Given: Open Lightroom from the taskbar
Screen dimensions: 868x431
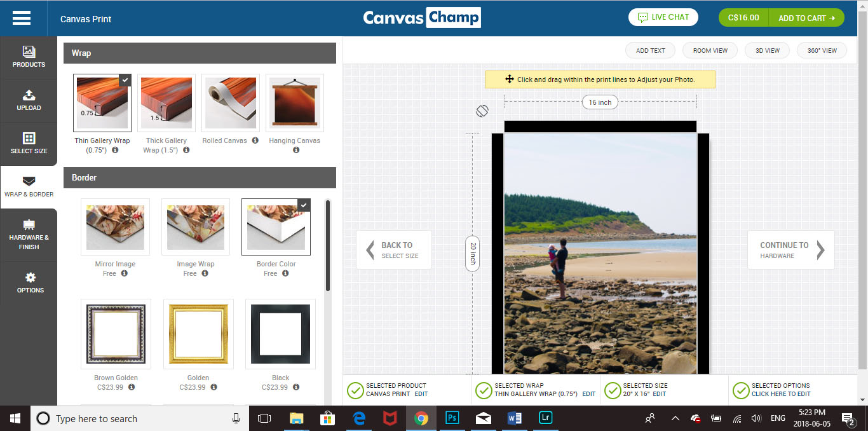Looking at the screenshot, I should 545,418.
